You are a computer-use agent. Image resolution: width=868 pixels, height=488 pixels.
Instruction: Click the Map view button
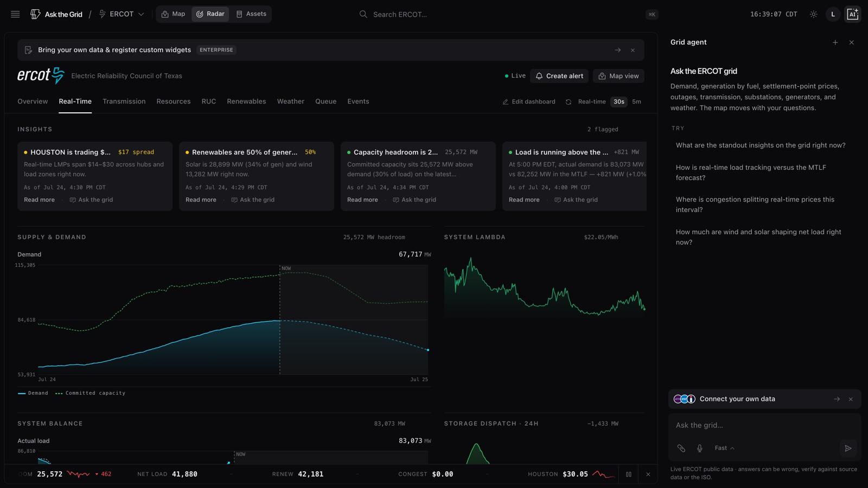(x=618, y=76)
